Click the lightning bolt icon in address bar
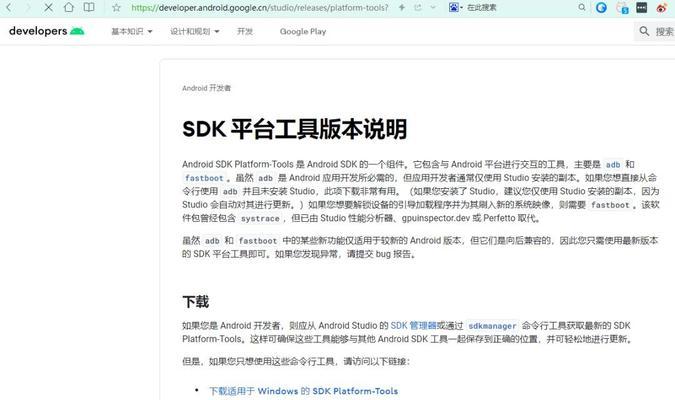Viewport: 675px width, 400px height. coord(401,7)
